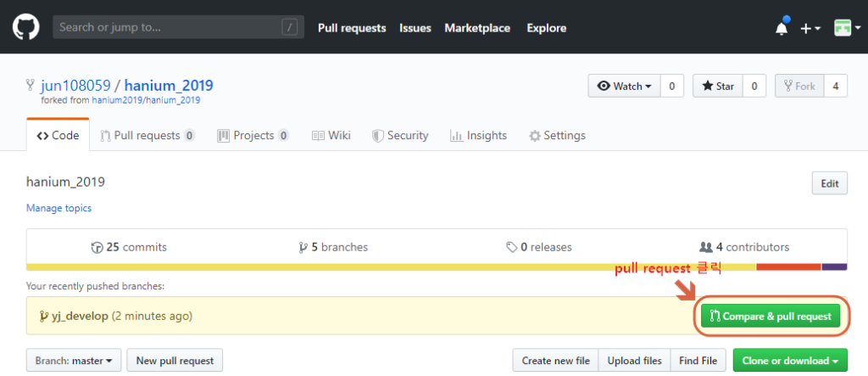Click the stargazers count 0
The width and height of the screenshot is (868, 376).
pos(754,86)
